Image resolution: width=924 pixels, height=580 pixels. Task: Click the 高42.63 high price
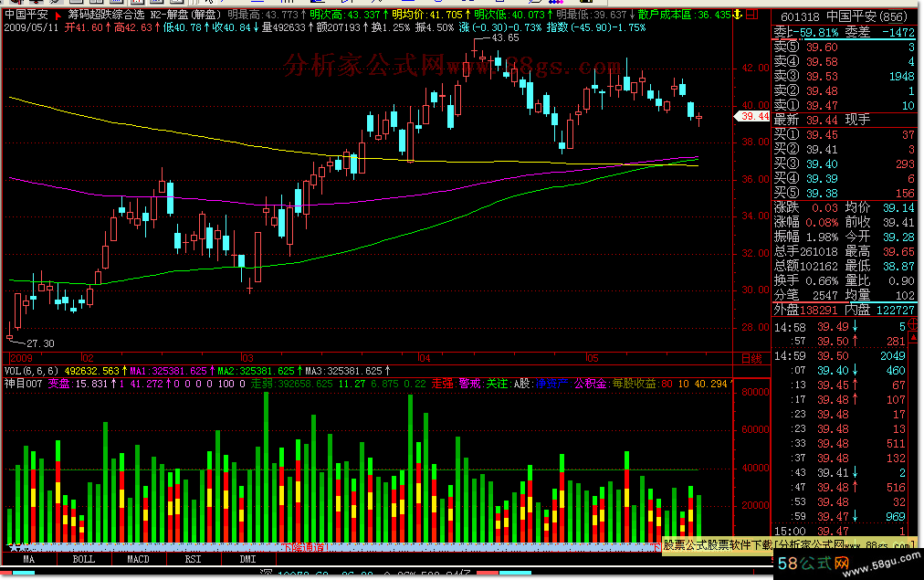[137, 27]
